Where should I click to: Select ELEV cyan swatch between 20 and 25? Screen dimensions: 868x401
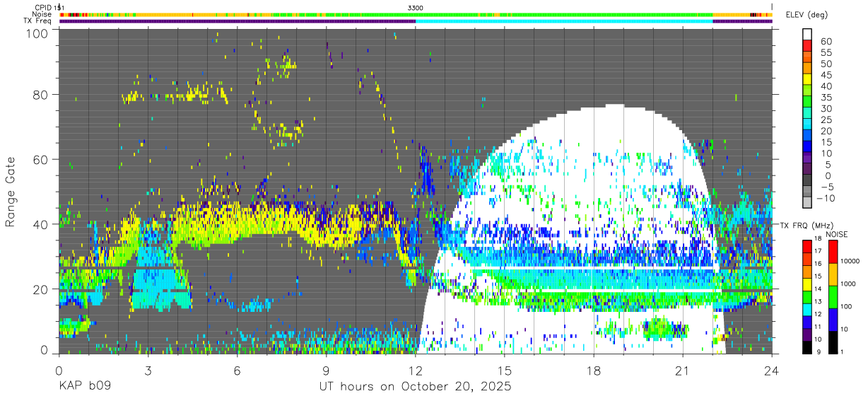(807, 124)
